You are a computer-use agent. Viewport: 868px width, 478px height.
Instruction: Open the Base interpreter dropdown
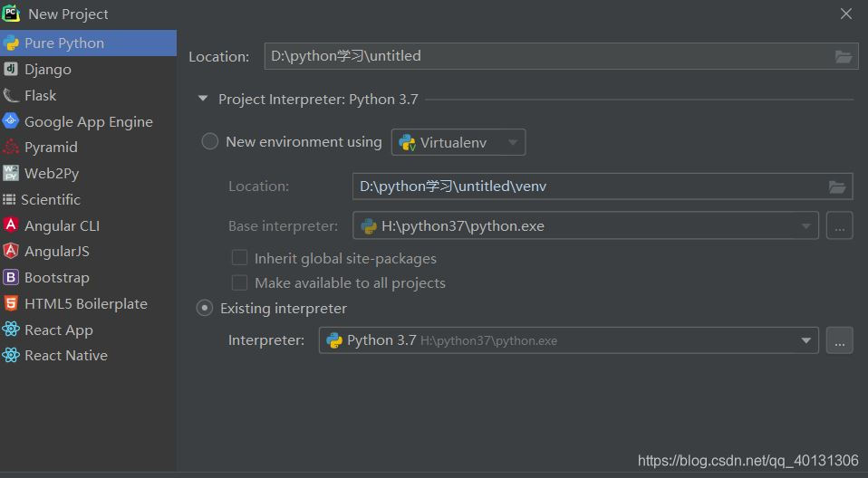(x=585, y=225)
